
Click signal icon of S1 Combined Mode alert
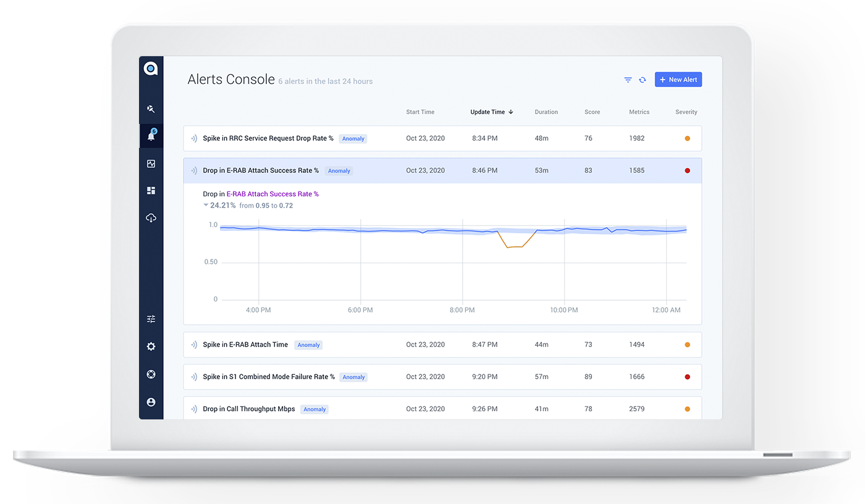194,377
